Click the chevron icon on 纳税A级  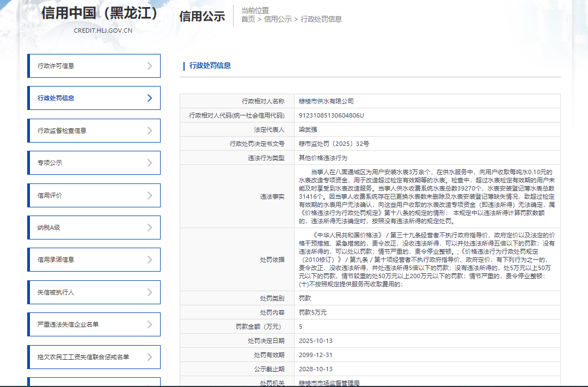[x=150, y=228]
